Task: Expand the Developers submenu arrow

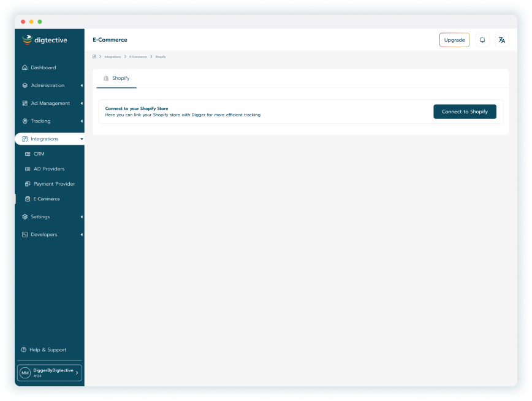Action: coord(82,235)
